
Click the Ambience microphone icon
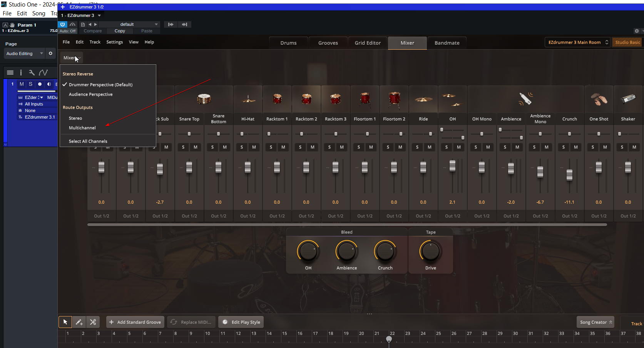[525, 99]
